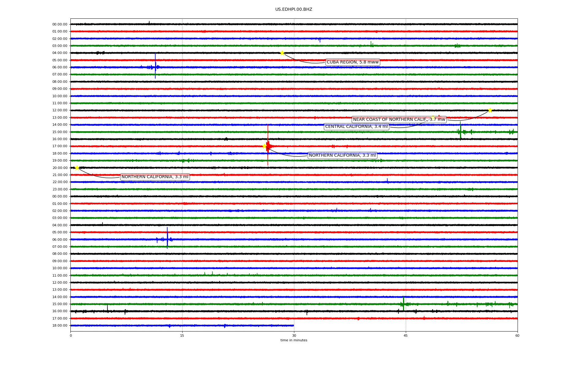
Task: Click the 'time in minutes' axis label
Action: click(x=294, y=340)
